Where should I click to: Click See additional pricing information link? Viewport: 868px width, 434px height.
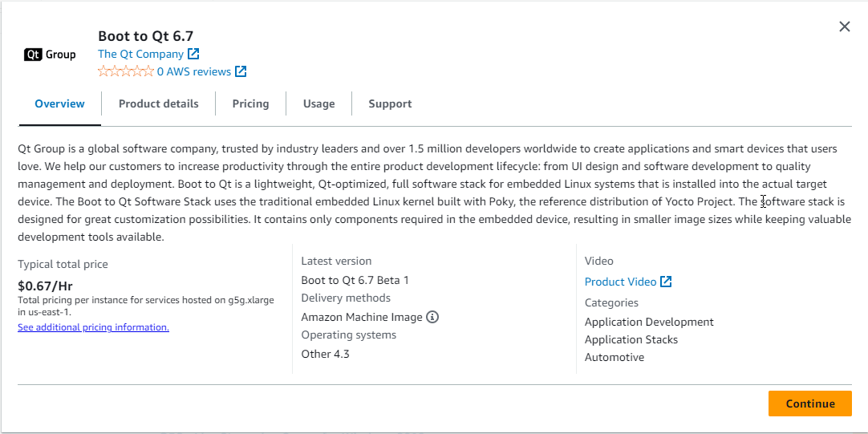[93, 327]
